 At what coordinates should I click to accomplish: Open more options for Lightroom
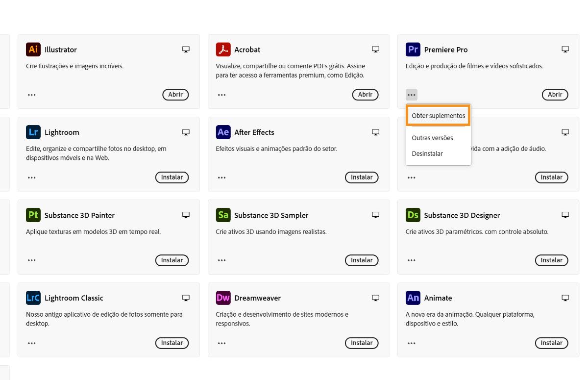pyautogui.click(x=31, y=177)
